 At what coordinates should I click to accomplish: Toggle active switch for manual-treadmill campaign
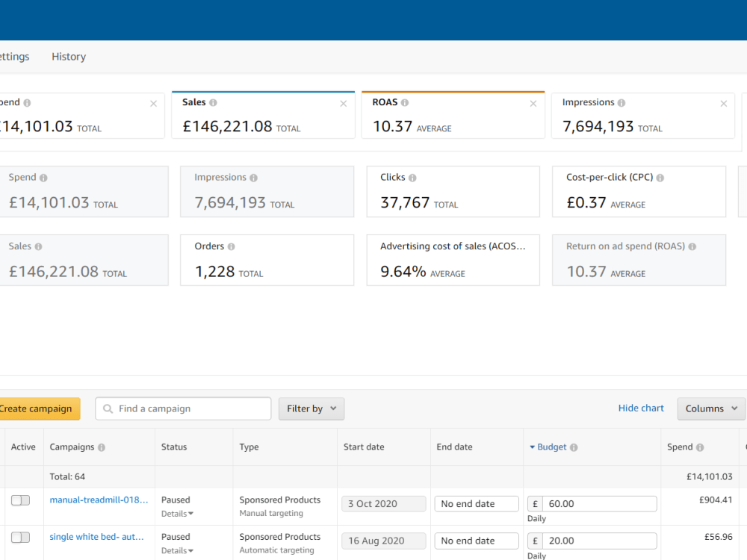pos(20,500)
